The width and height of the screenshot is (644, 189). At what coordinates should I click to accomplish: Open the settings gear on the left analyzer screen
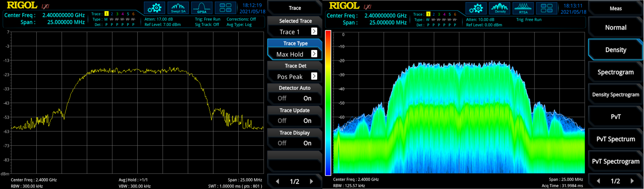154,8
